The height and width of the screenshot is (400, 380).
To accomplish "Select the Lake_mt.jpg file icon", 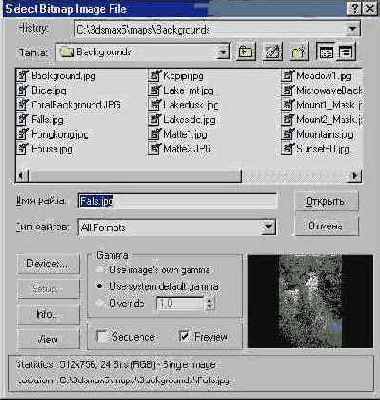I will pos(154,90).
